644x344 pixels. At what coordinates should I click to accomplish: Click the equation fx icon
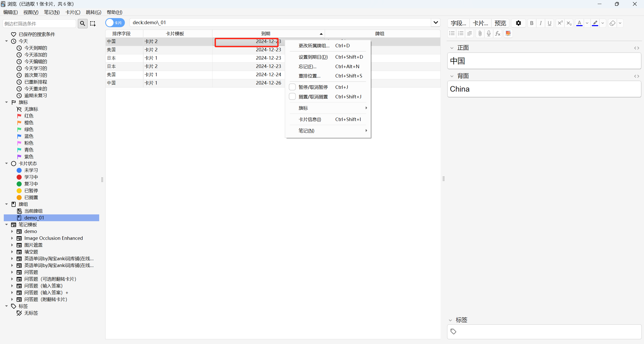coord(498,33)
